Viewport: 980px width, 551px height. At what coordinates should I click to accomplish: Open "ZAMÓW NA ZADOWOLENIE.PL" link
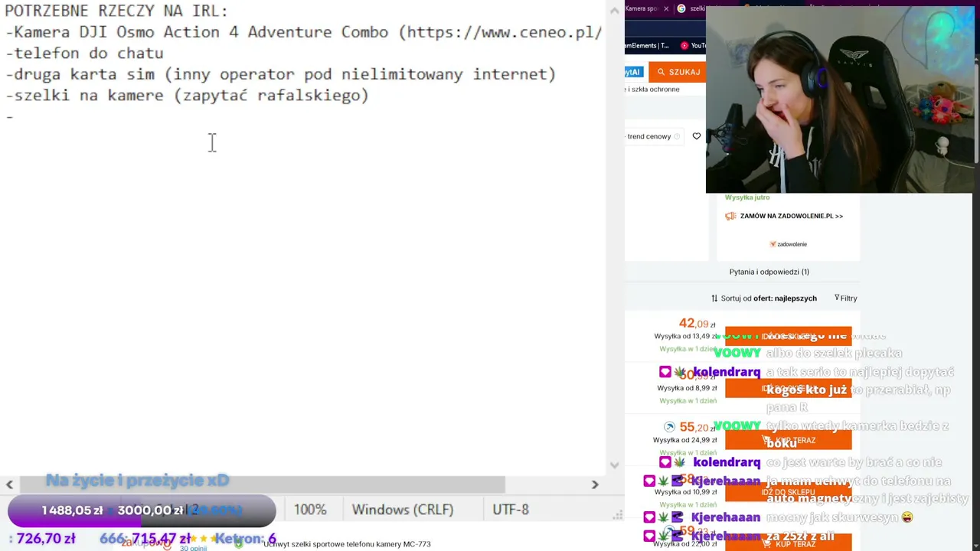tap(791, 216)
